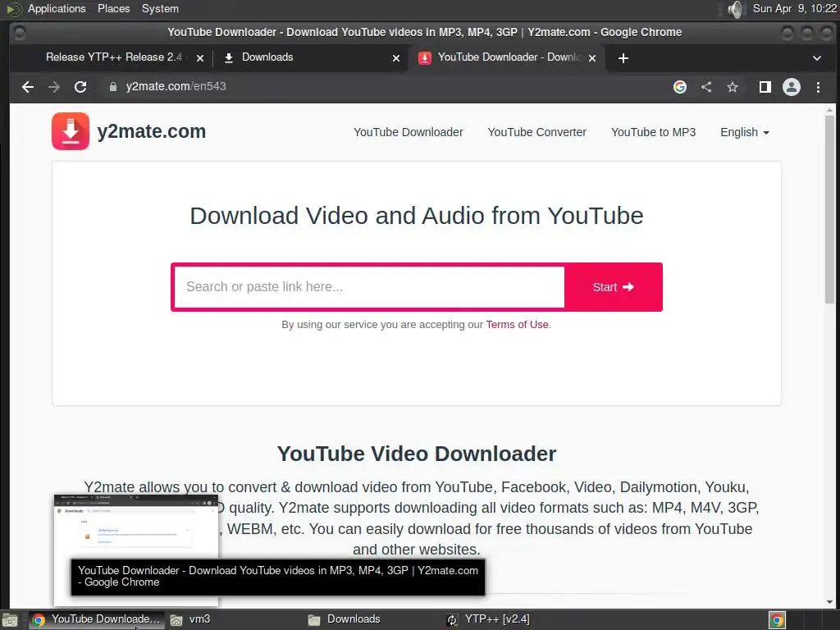Click the share page icon

[x=706, y=87]
